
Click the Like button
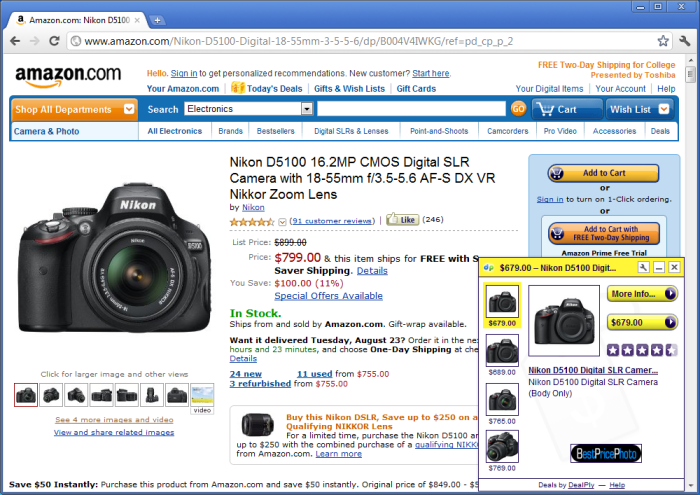tap(402, 219)
